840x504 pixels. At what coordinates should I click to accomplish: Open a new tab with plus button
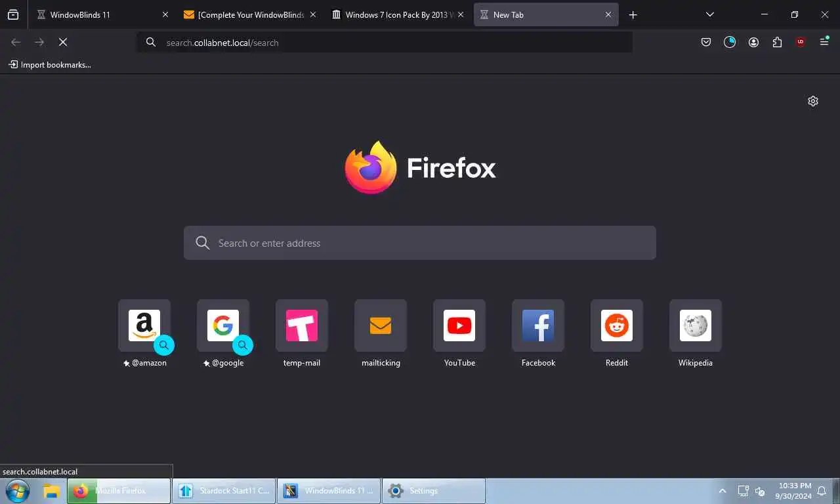click(633, 14)
